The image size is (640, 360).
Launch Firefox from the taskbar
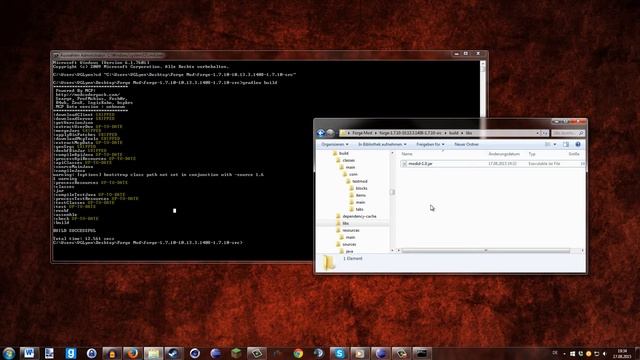point(133,353)
